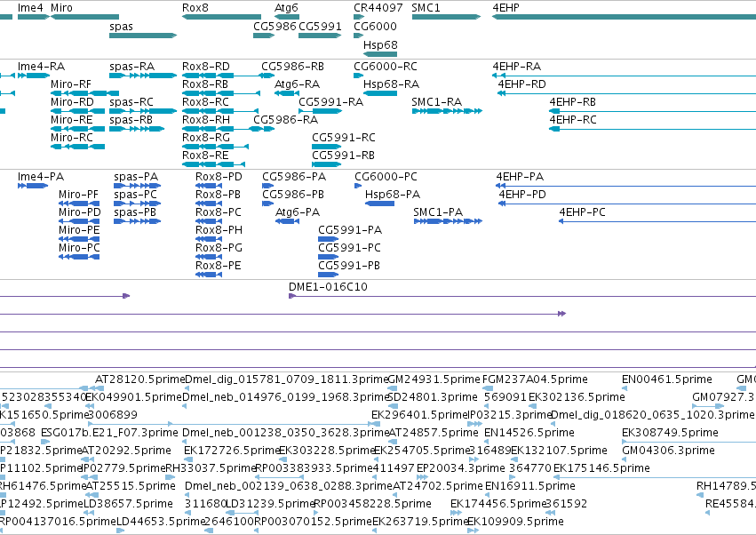Click EST EN00461.5prime

(x=667, y=379)
